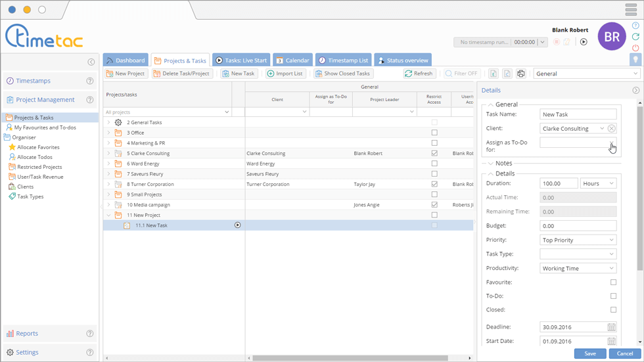Screen dimensions: 644x362
Task: Click the hamburger menu icon at top right
Action: (631, 9)
